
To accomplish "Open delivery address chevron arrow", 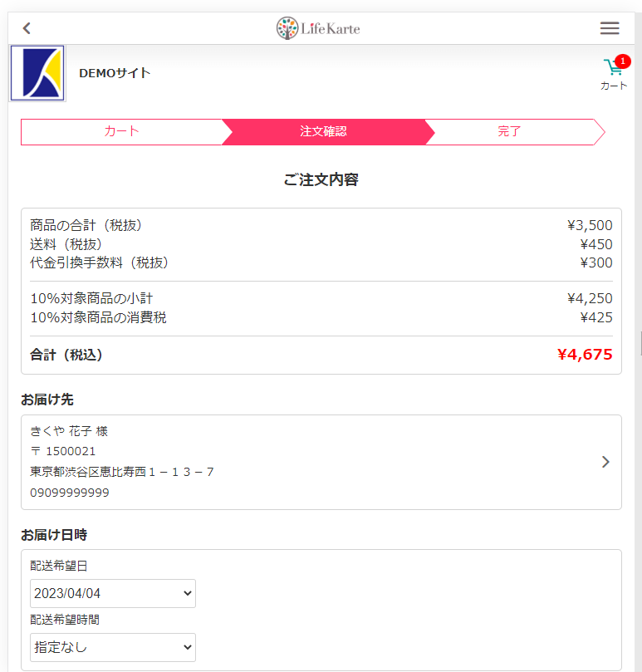I will pyautogui.click(x=605, y=462).
